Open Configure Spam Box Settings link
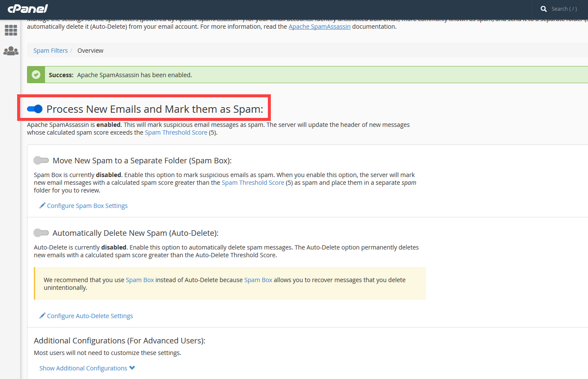 pos(87,206)
